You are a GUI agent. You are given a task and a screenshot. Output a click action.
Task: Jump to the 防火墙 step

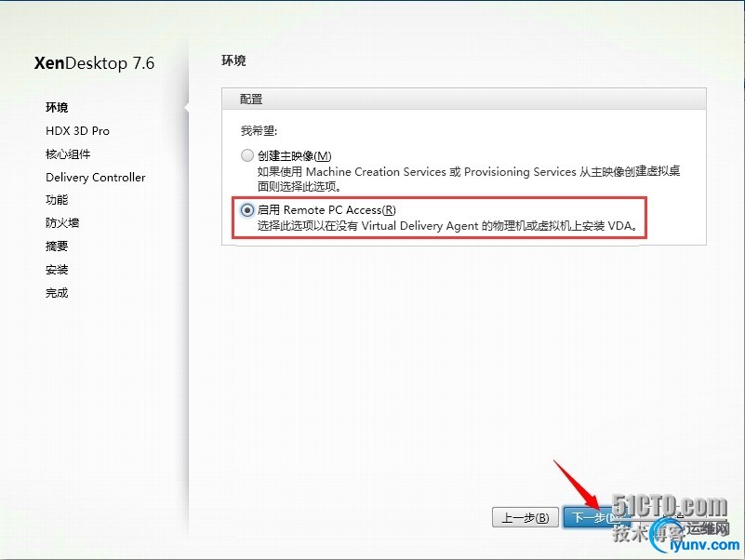[62, 222]
